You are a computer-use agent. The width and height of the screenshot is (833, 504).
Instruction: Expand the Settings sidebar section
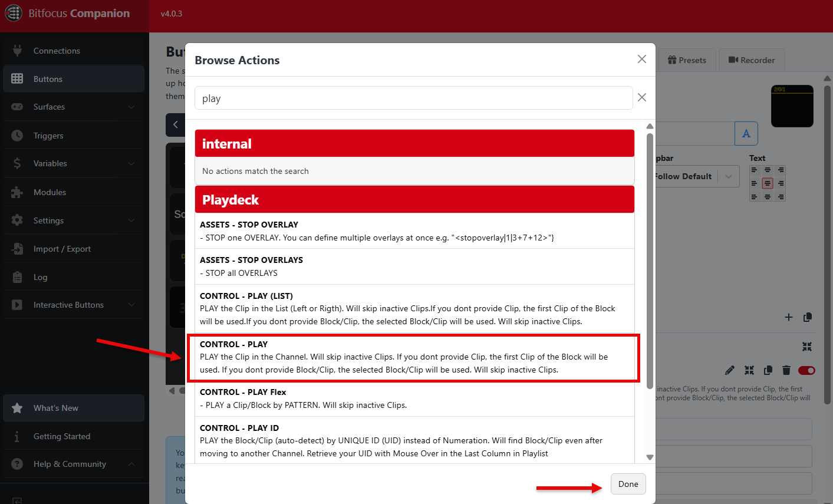pos(74,220)
